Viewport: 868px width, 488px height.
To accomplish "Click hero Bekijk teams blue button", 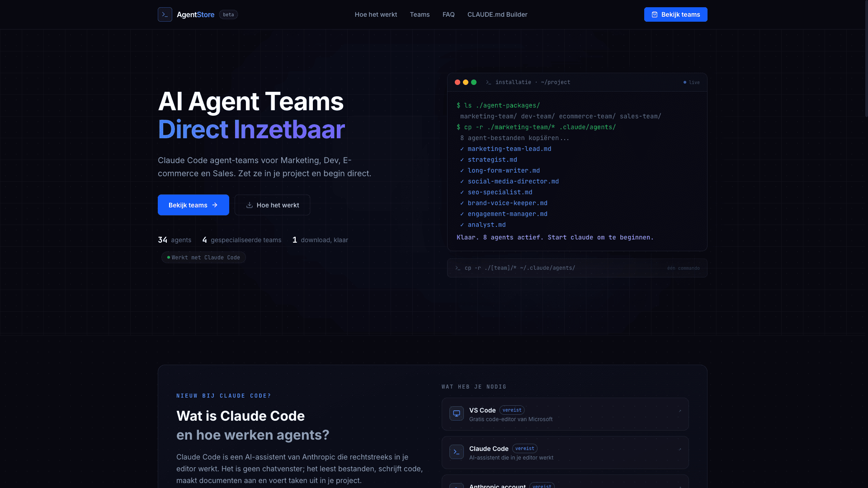I will (193, 205).
